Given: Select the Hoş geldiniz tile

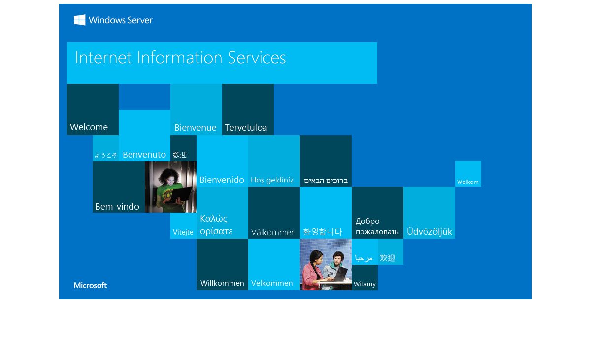Looking at the screenshot, I should 274,161.
